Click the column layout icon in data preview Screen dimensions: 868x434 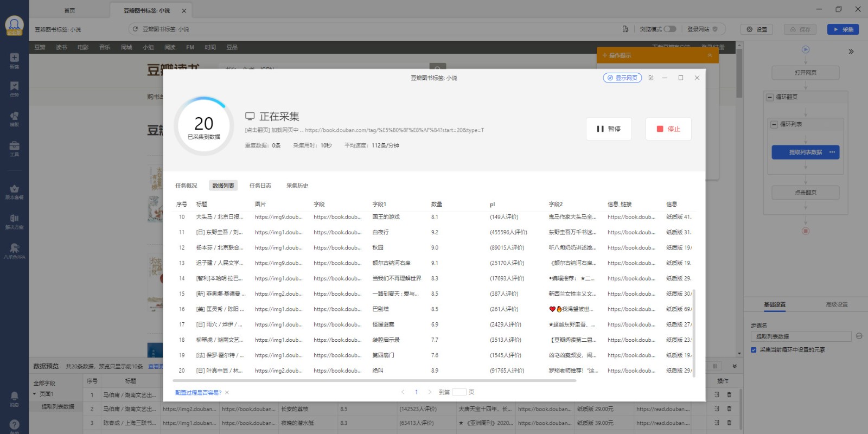[x=715, y=366]
